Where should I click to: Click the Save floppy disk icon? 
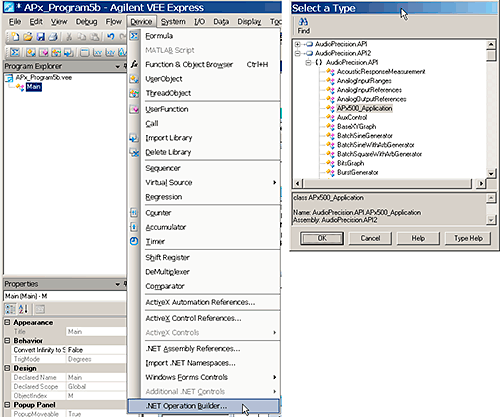41,36
